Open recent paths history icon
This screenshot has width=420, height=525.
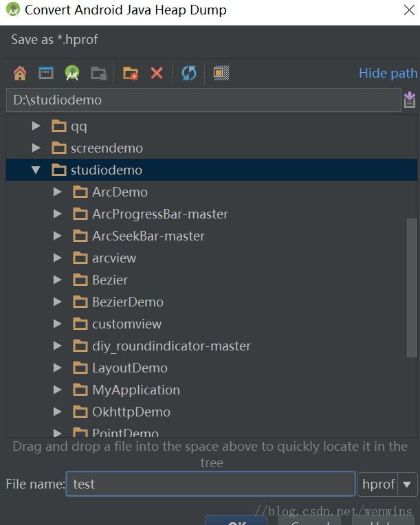[410, 100]
